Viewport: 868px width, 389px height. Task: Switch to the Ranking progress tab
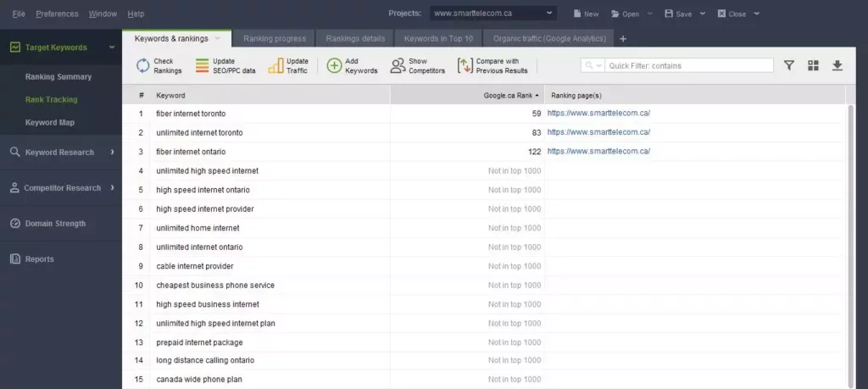(275, 39)
